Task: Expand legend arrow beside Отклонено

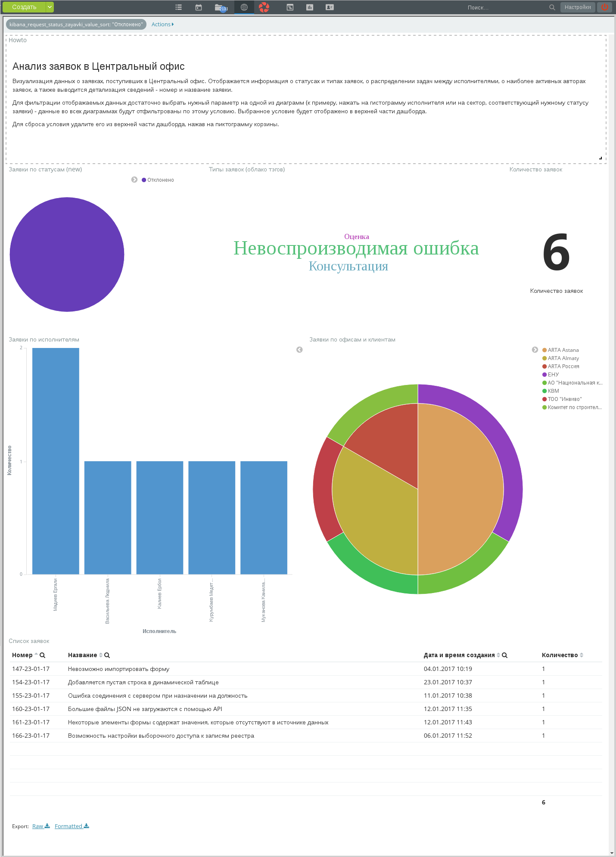Action: (134, 180)
